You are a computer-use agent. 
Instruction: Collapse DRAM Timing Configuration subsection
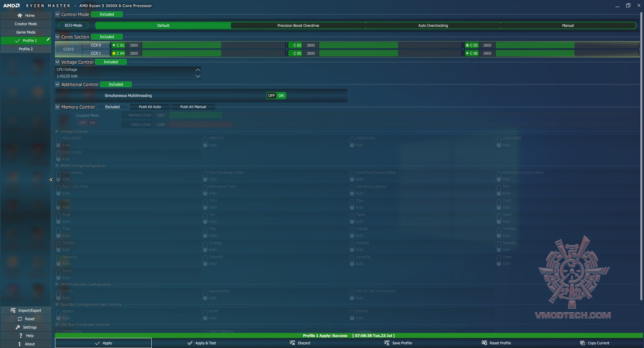click(57, 166)
